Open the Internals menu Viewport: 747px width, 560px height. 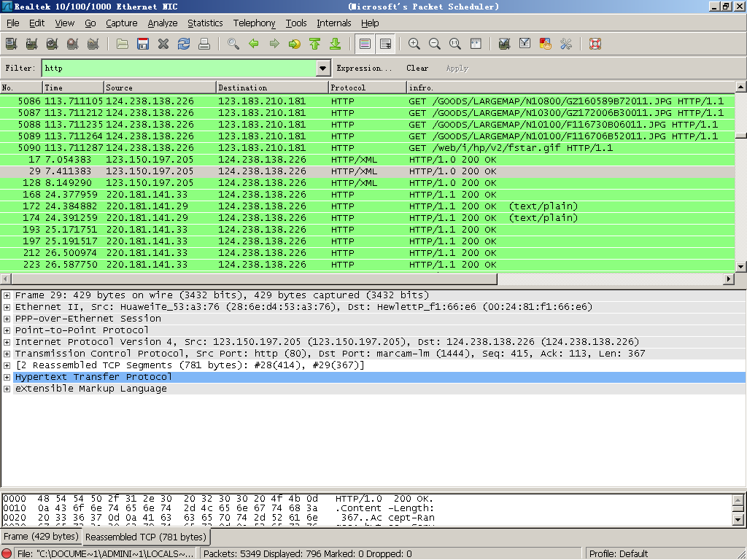click(334, 23)
